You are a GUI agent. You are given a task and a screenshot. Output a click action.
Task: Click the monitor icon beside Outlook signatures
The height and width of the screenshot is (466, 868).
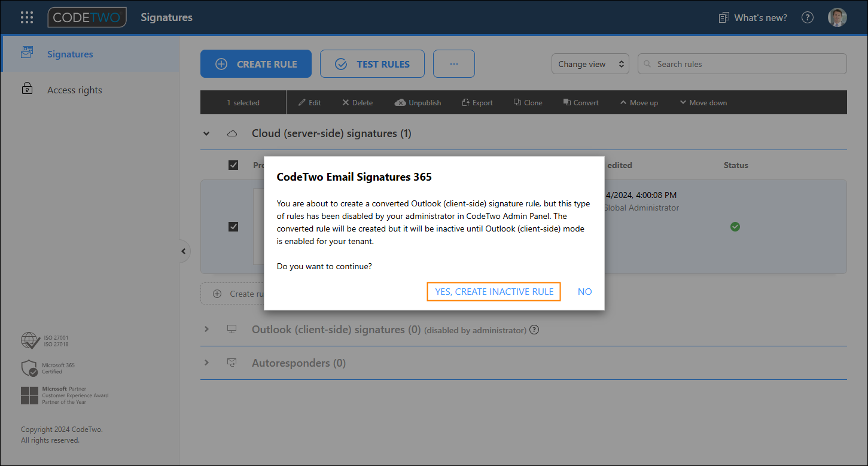pos(232,330)
